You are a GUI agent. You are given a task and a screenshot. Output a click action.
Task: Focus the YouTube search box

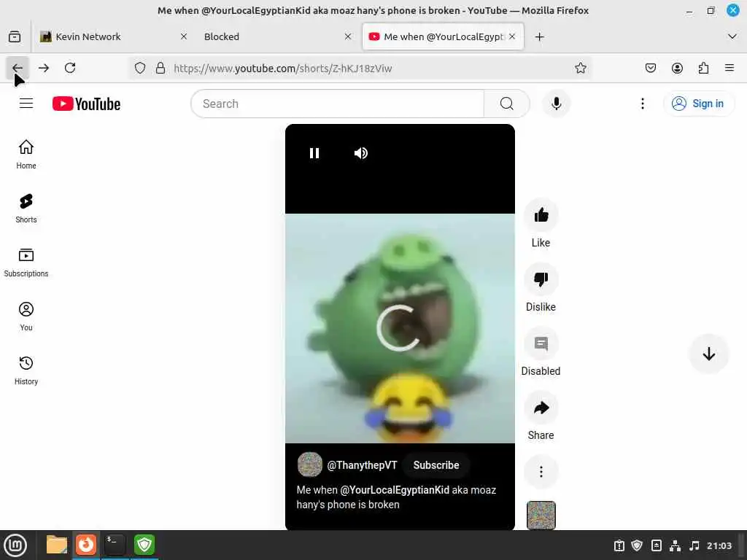pyautogui.click(x=337, y=104)
